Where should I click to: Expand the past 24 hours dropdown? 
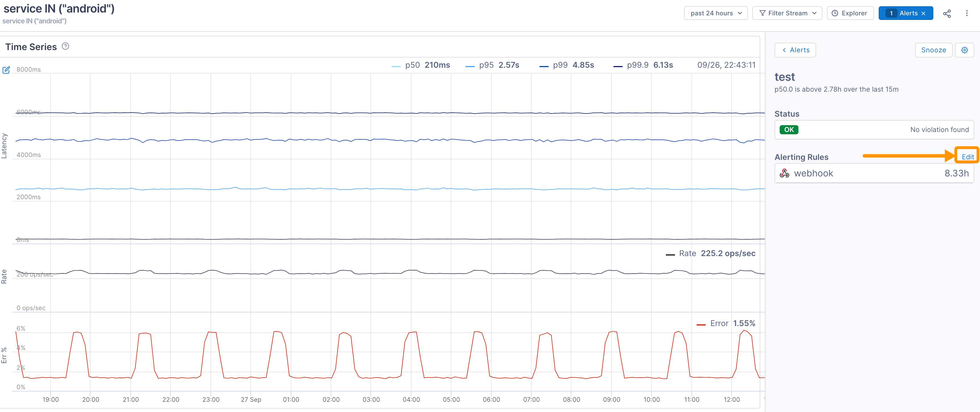(715, 13)
